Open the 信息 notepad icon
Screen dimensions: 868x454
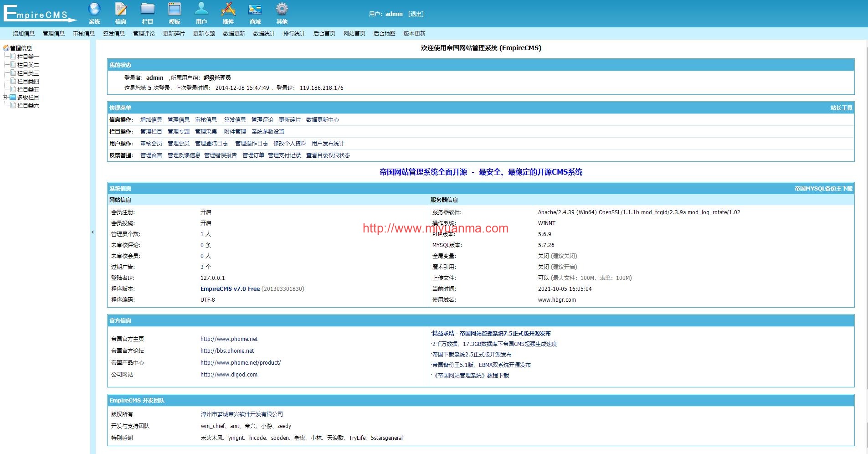pos(121,9)
